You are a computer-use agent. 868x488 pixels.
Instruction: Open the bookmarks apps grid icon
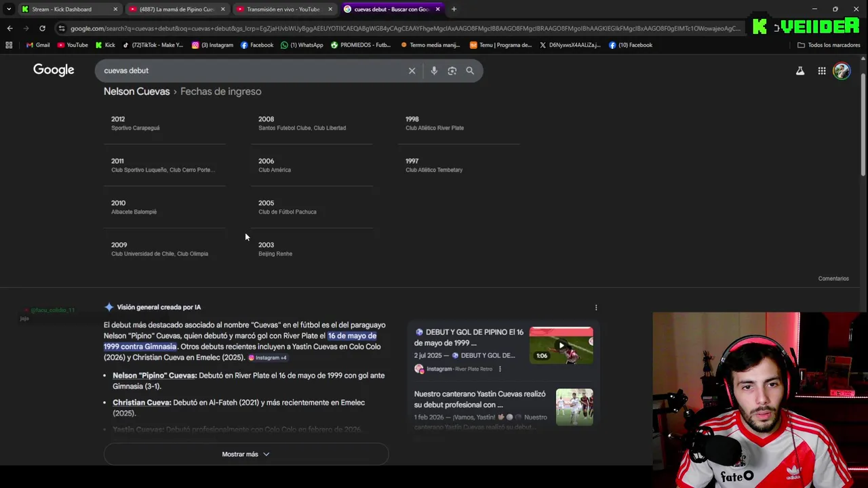[x=9, y=45]
